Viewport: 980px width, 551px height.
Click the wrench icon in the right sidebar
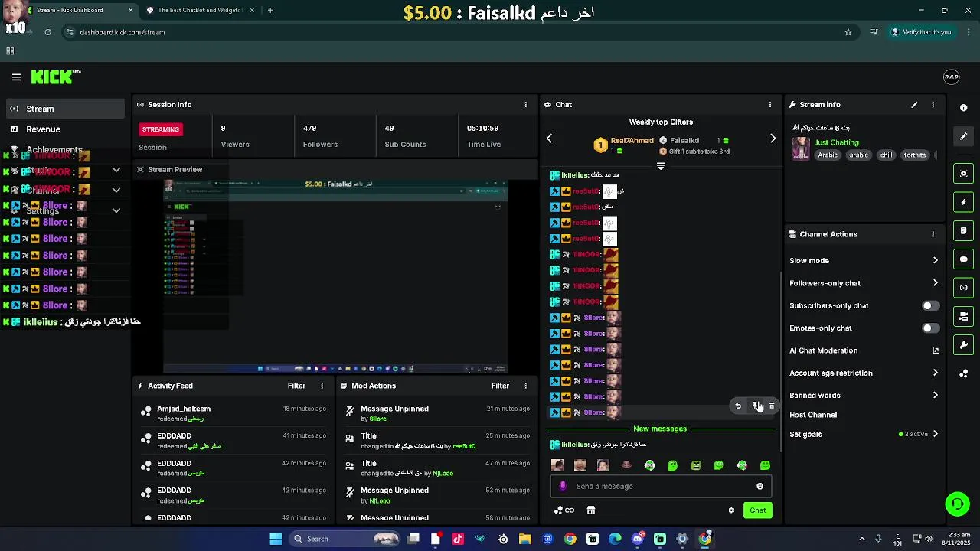[964, 345]
